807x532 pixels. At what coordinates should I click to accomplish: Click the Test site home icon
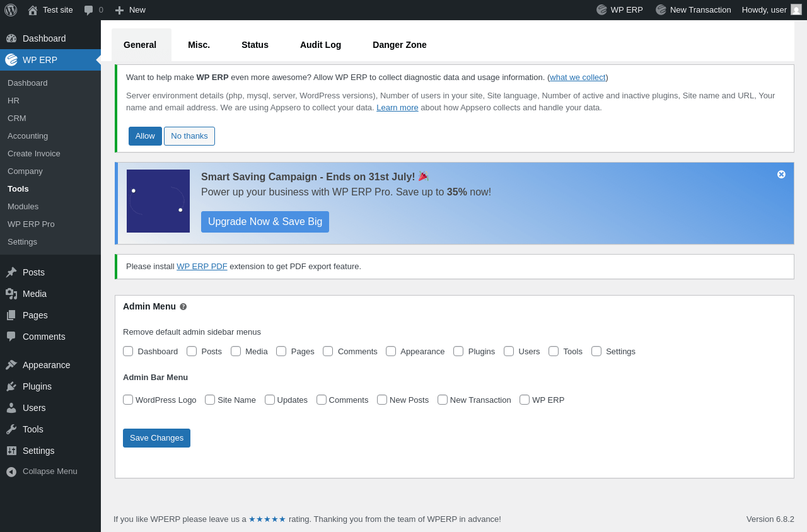[x=33, y=10]
